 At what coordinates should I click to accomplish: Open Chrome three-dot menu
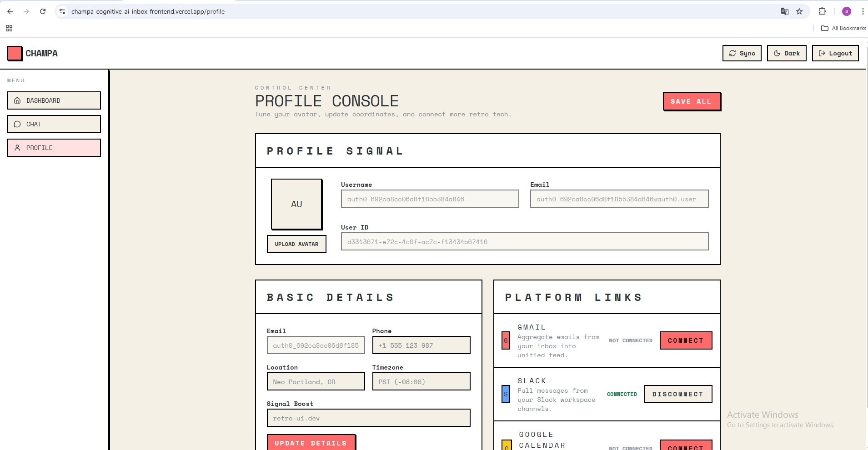pyautogui.click(x=863, y=11)
